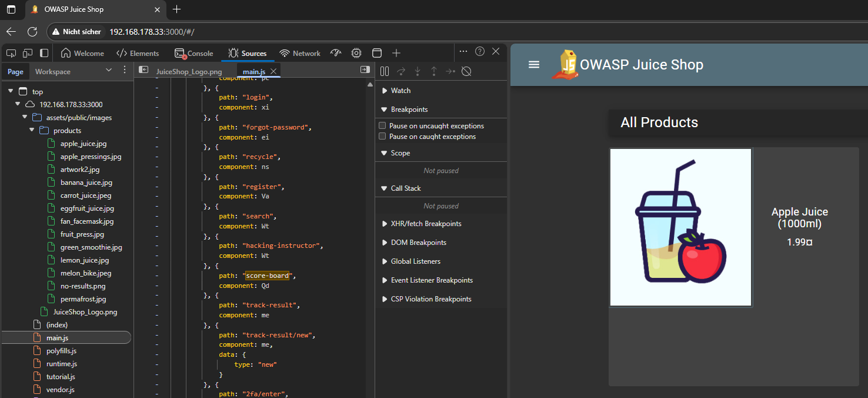Open the hamburger menu in Juice Shop

tap(534, 65)
